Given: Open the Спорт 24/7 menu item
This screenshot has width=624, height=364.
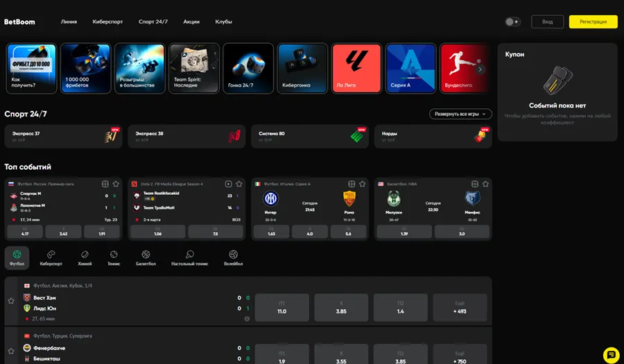Looking at the screenshot, I should (153, 22).
